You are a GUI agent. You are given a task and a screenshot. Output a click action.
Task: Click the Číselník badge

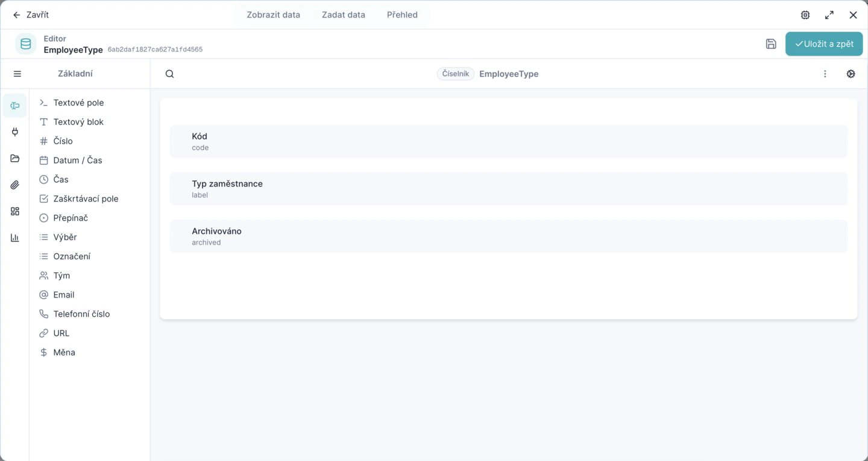click(x=456, y=74)
